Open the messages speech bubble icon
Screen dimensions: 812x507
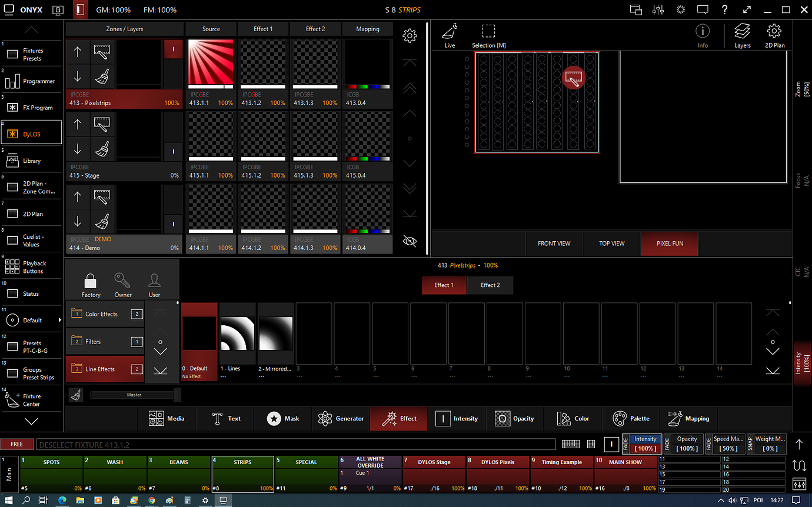point(703,9)
